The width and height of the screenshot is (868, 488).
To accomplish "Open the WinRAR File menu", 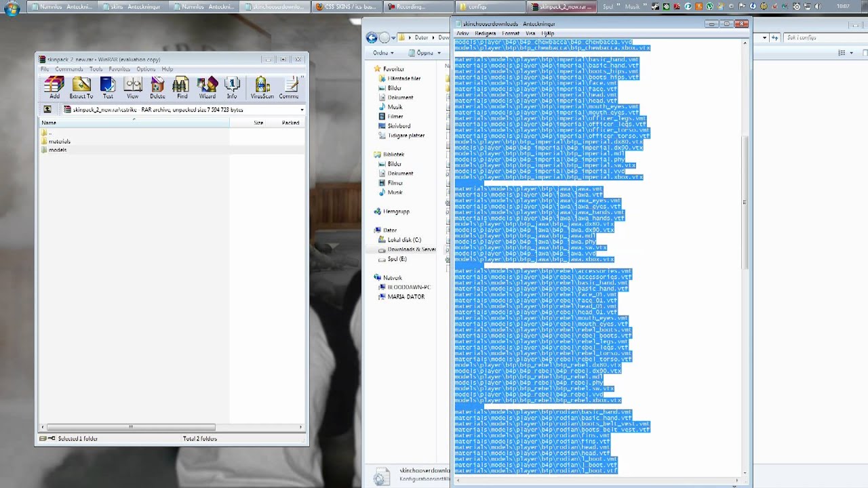I will pyautogui.click(x=45, y=69).
